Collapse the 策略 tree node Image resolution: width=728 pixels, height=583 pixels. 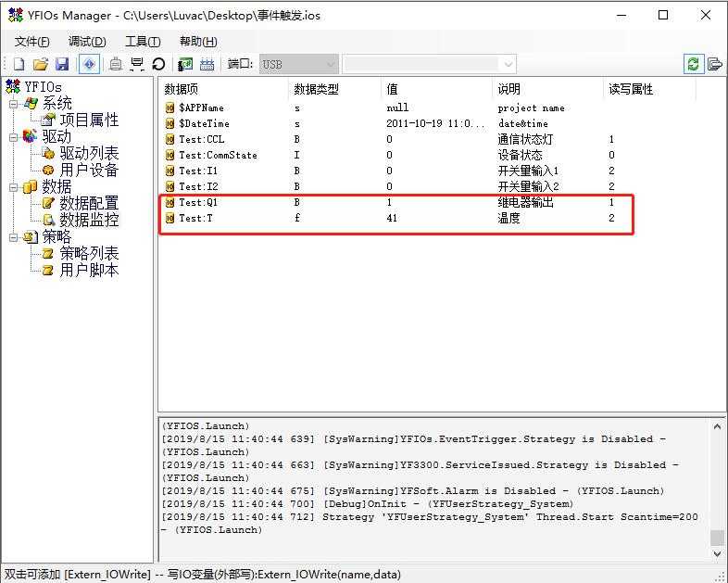[x=14, y=237]
